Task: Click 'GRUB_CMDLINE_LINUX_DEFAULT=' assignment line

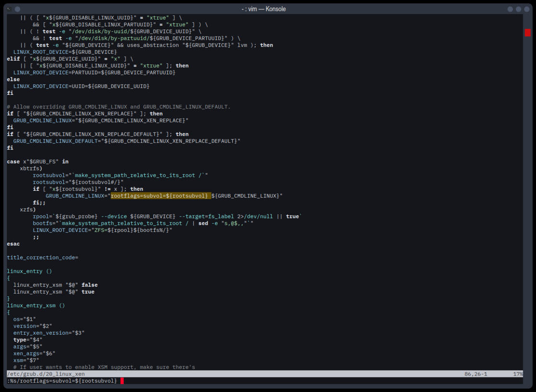Action: pyautogui.click(x=127, y=141)
